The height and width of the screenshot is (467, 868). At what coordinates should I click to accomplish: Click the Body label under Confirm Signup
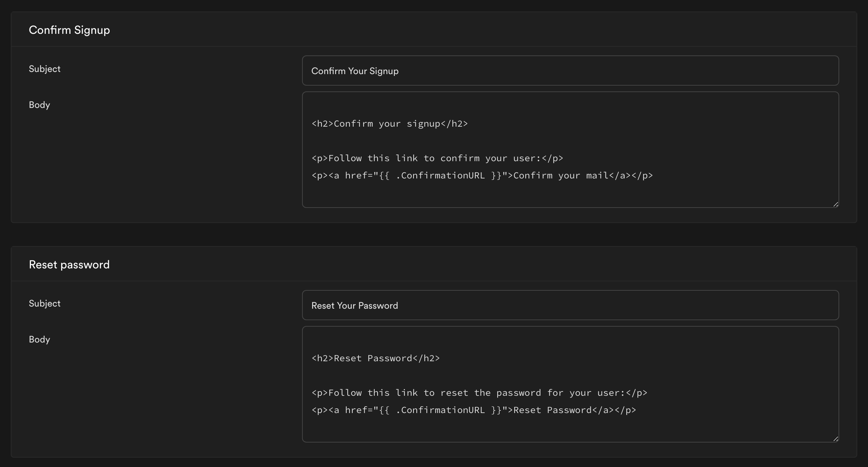coord(39,105)
